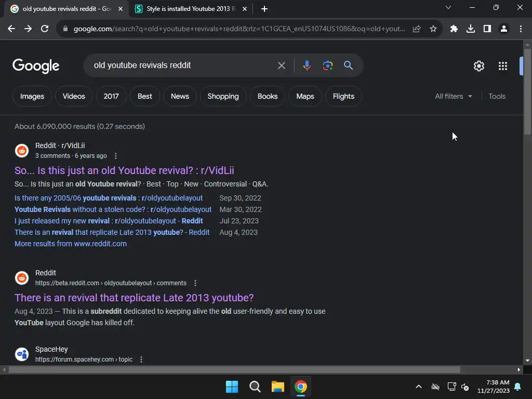Viewport: 532px width, 399px height.
Task: Open a new browser tab
Action: [264, 9]
